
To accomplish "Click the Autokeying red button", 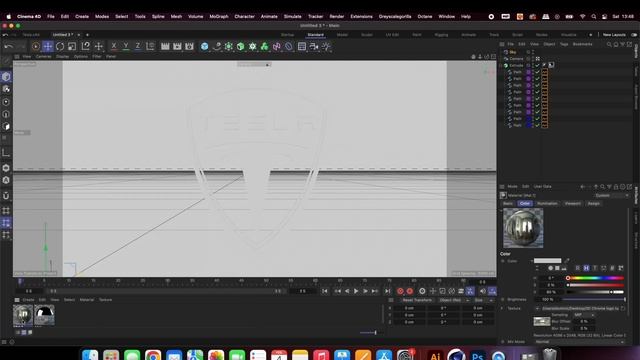I will pyautogui.click(x=410, y=291).
